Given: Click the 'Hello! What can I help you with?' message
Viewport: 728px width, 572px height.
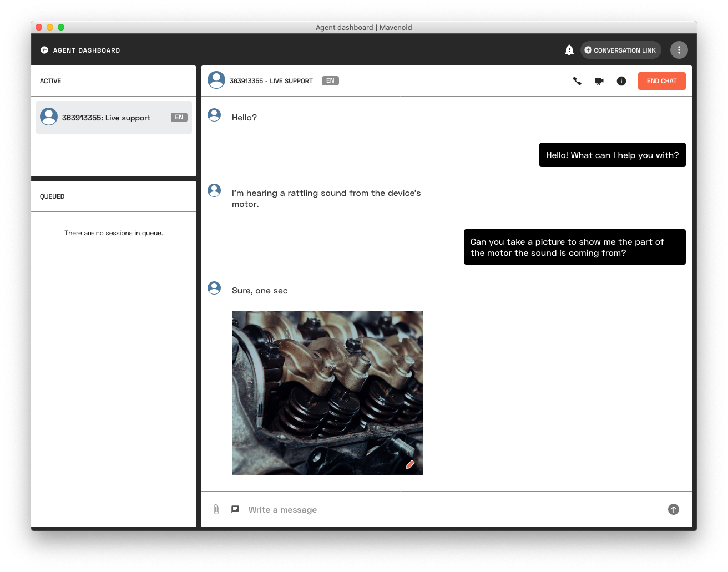Looking at the screenshot, I should point(613,155).
